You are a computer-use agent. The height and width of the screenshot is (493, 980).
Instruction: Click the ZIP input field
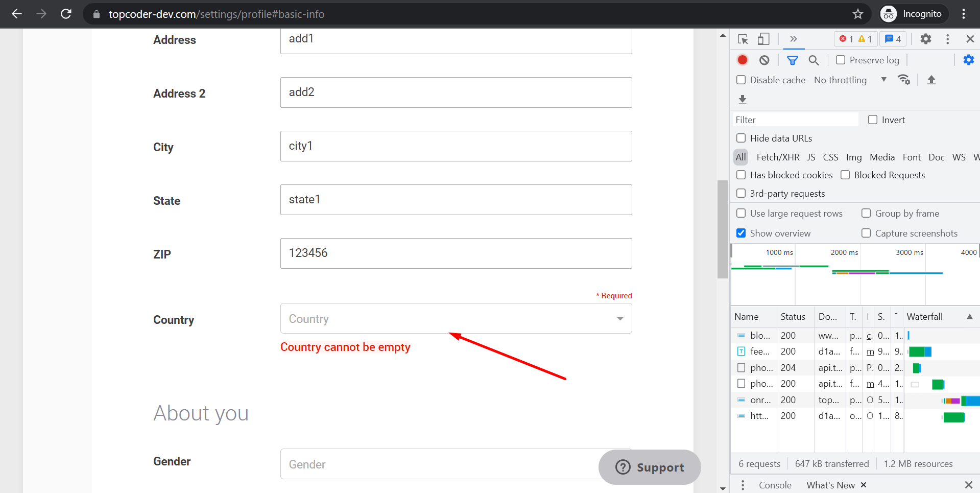pyautogui.click(x=456, y=253)
